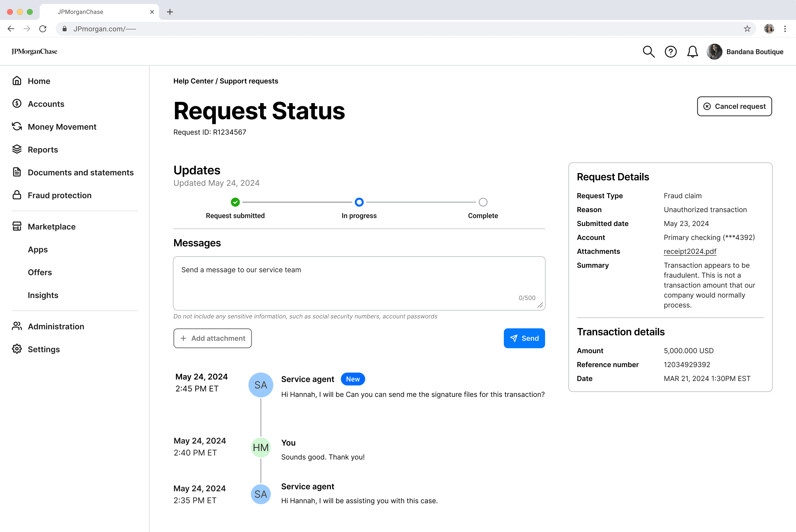Screen dimensions: 796x532
Task: Click the Settings gear icon
Action: click(x=17, y=349)
